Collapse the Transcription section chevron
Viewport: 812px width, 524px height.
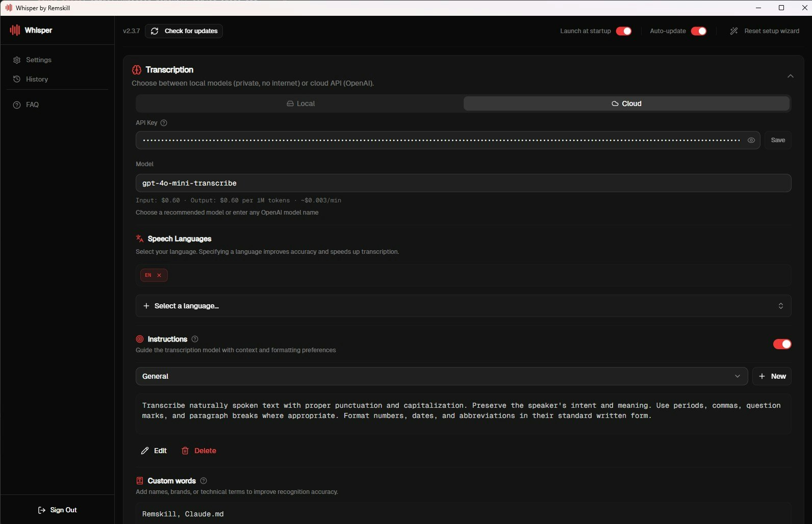(x=791, y=76)
